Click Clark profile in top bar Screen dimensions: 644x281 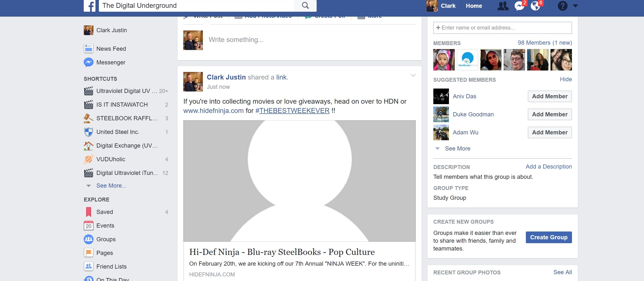[441, 6]
